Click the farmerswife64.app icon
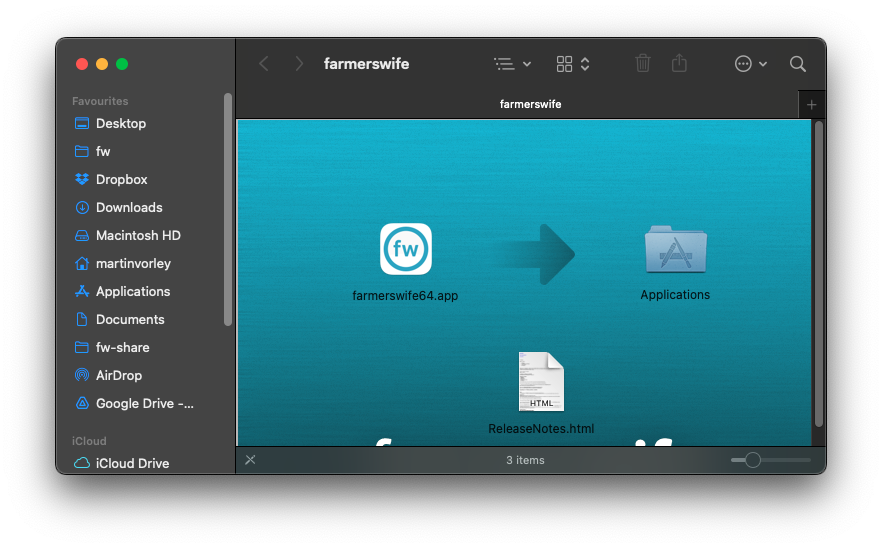Image resolution: width=882 pixels, height=548 pixels. point(406,249)
